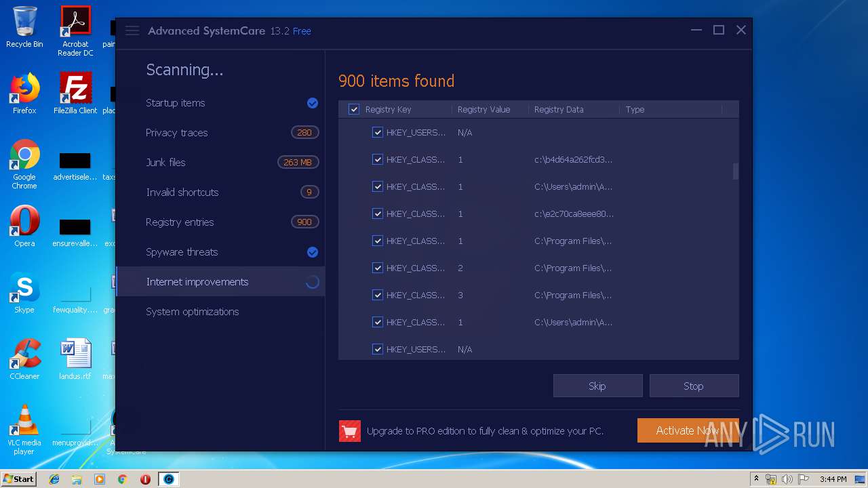Click network icon in system tray

tap(771, 479)
